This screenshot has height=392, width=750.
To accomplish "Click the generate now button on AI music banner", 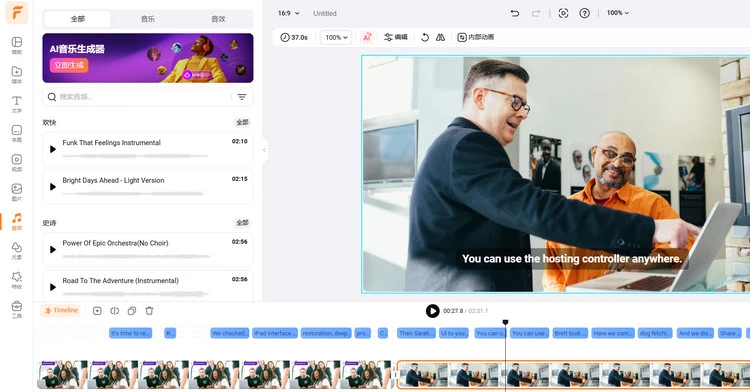I will point(69,65).
